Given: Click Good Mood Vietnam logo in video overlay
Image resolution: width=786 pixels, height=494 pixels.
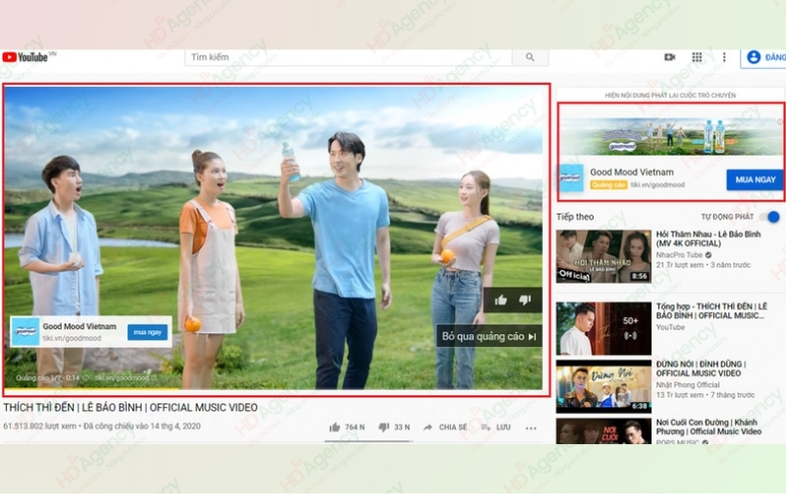Looking at the screenshot, I should [26, 332].
